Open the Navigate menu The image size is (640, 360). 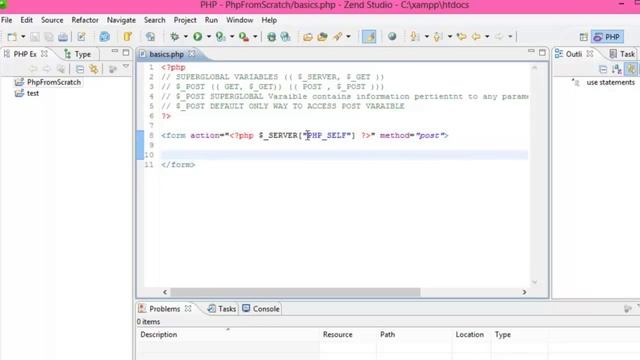[x=121, y=20]
